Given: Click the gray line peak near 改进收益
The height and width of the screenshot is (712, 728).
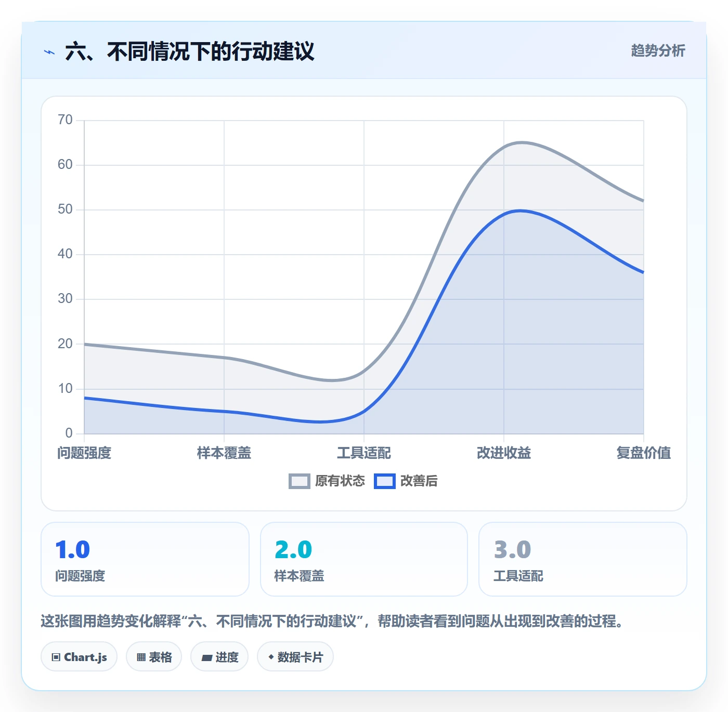Looking at the screenshot, I should point(522,142).
